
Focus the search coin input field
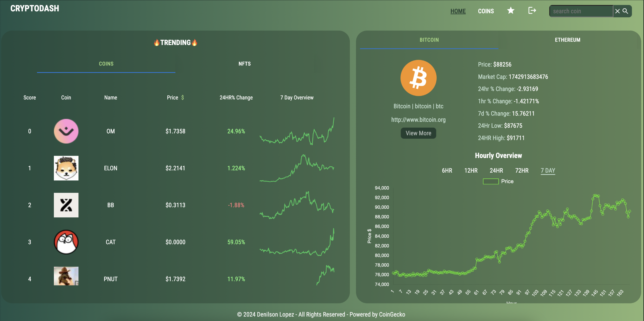tap(581, 11)
